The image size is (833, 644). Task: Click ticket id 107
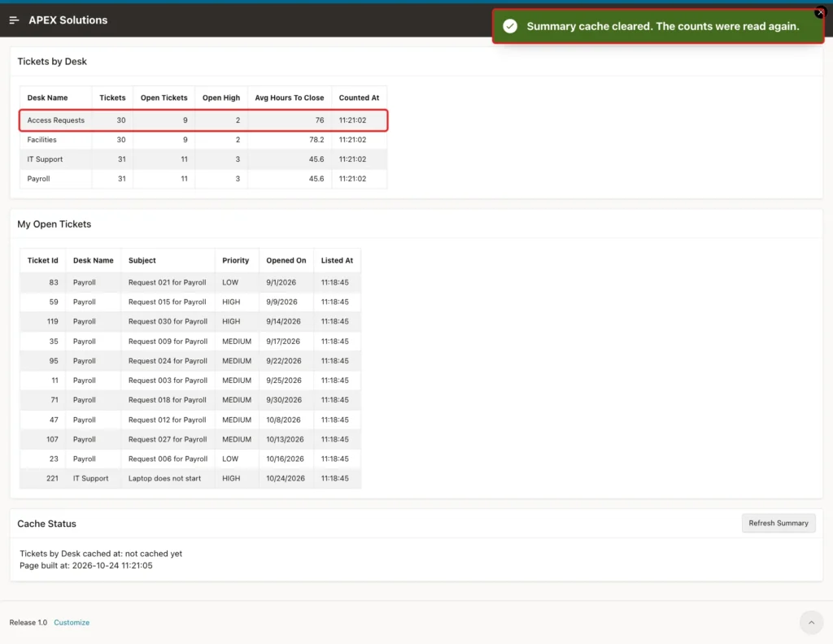52,439
